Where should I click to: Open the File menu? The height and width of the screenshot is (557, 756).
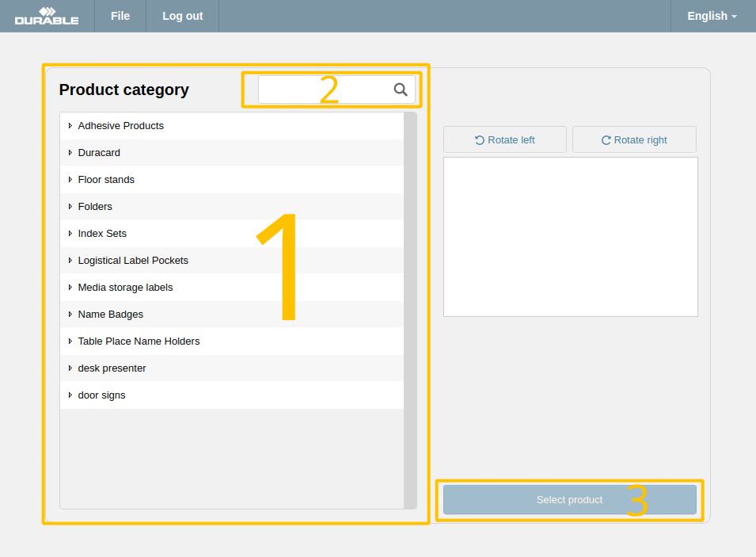[x=120, y=16]
